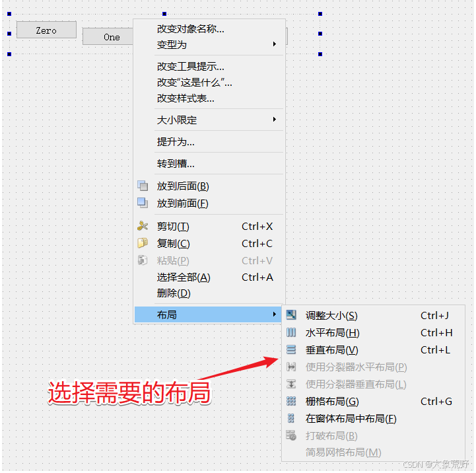This screenshot has width=476, height=473.
Task: Click the One push button
Action: pos(108,37)
